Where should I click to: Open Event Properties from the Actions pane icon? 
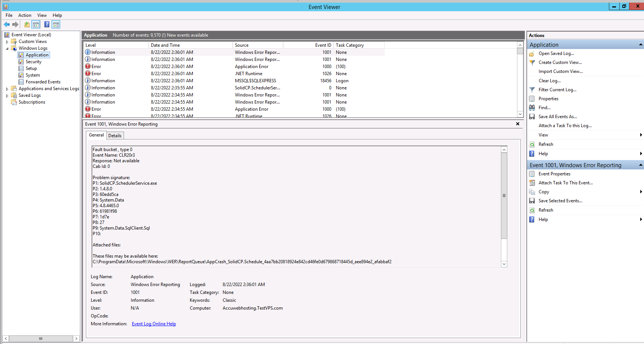(x=532, y=173)
